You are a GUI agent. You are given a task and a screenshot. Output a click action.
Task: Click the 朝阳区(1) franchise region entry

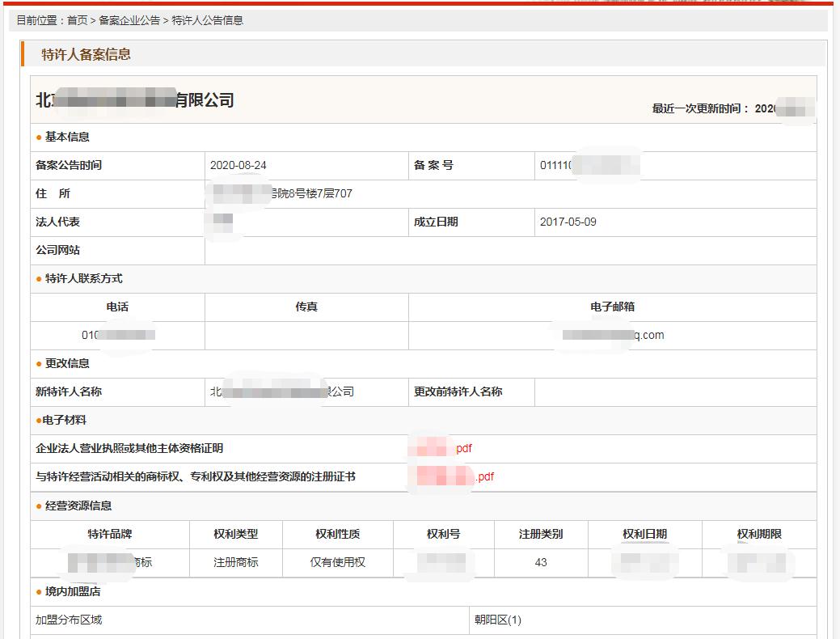(x=497, y=620)
